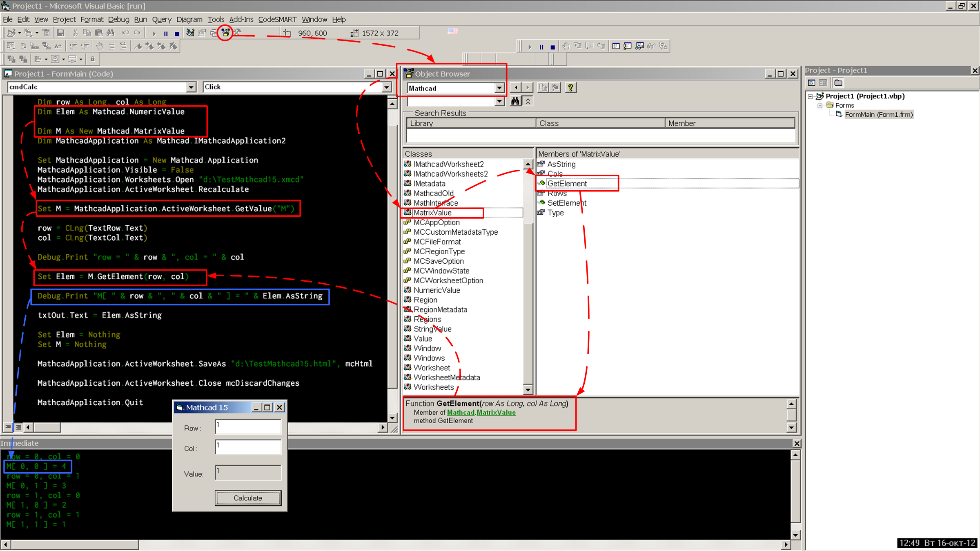Image resolution: width=980 pixels, height=551 pixels.
Task: Click the Paste clipboard toolbar icon
Action: (x=99, y=33)
